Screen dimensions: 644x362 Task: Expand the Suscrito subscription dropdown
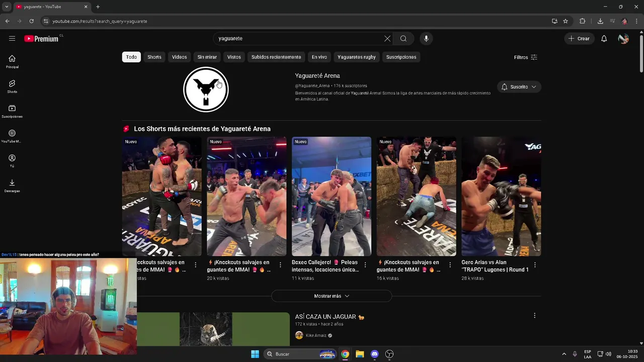519,87
